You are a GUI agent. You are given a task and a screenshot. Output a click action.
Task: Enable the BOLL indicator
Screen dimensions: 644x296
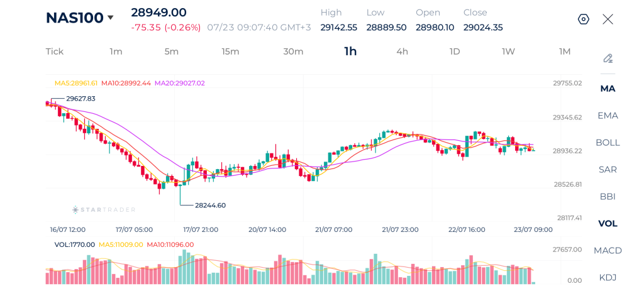point(608,143)
